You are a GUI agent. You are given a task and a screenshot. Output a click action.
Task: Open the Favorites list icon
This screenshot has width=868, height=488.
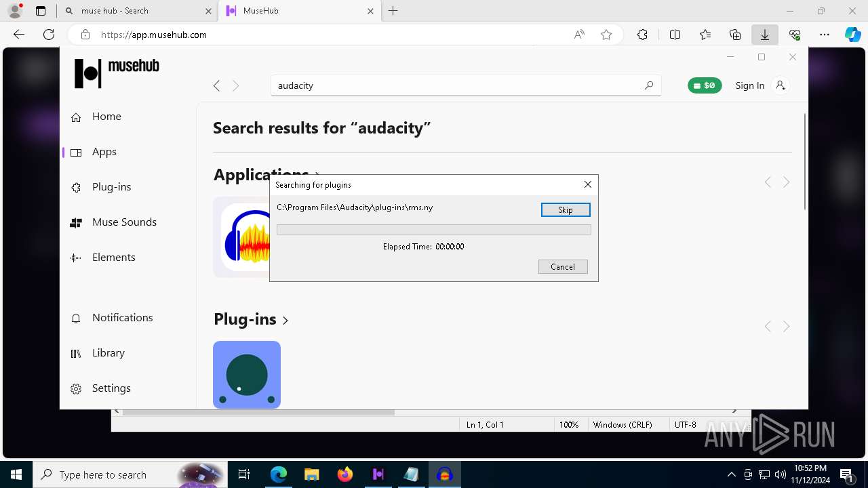coord(705,35)
